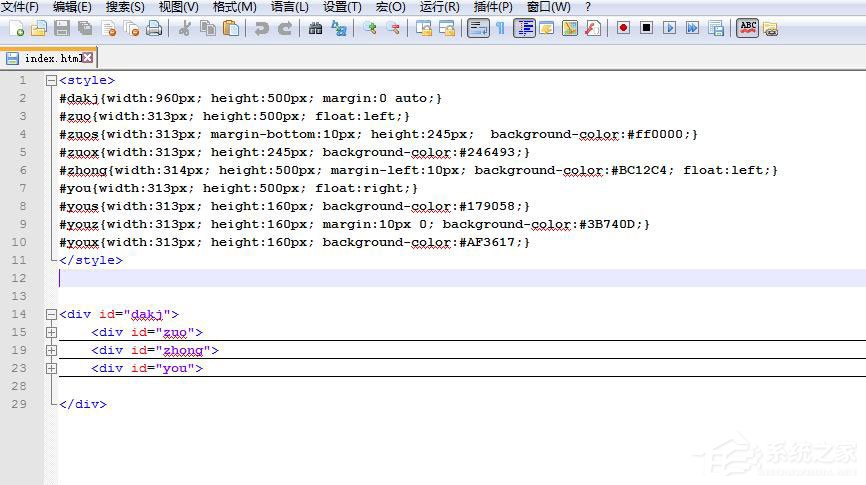This screenshot has height=485, width=866.
Task: Click the Save All icon
Action: 85,28
